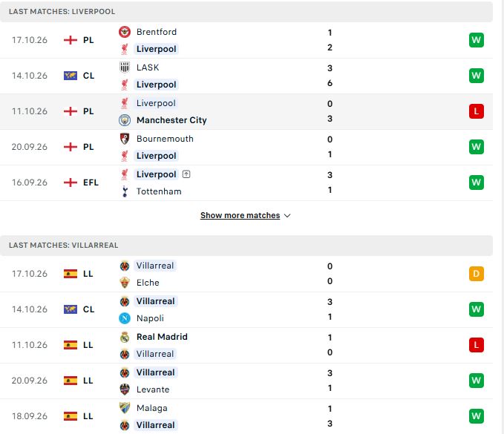Select the Manchester City team name
The width and height of the screenshot is (504, 434).
pyautogui.click(x=171, y=120)
